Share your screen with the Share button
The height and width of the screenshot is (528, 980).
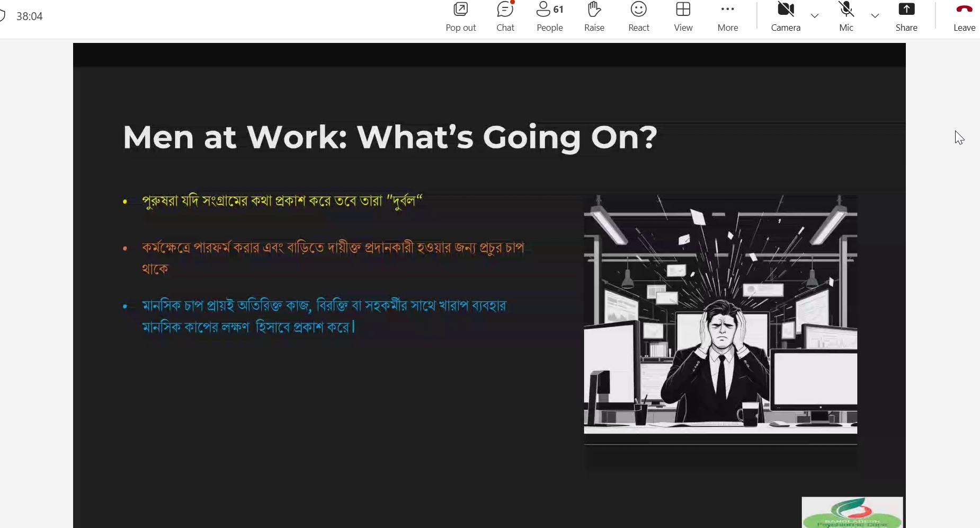[x=906, y=17]
